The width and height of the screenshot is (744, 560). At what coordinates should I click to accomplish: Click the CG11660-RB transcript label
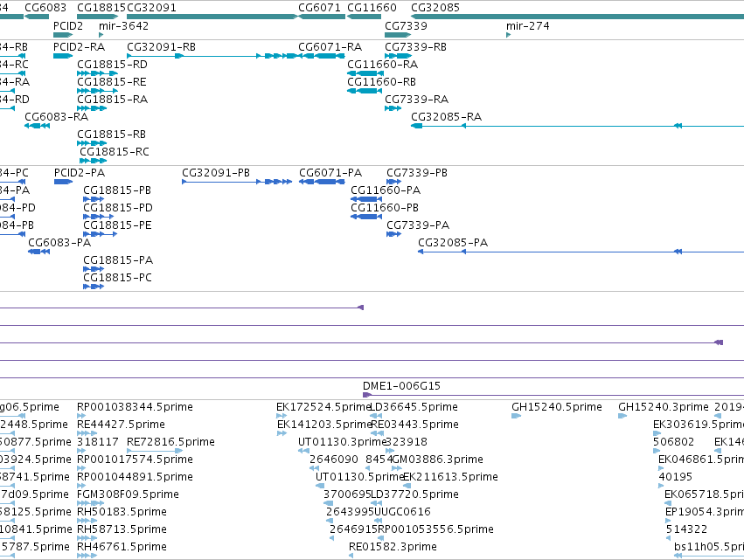coord(381,82)
